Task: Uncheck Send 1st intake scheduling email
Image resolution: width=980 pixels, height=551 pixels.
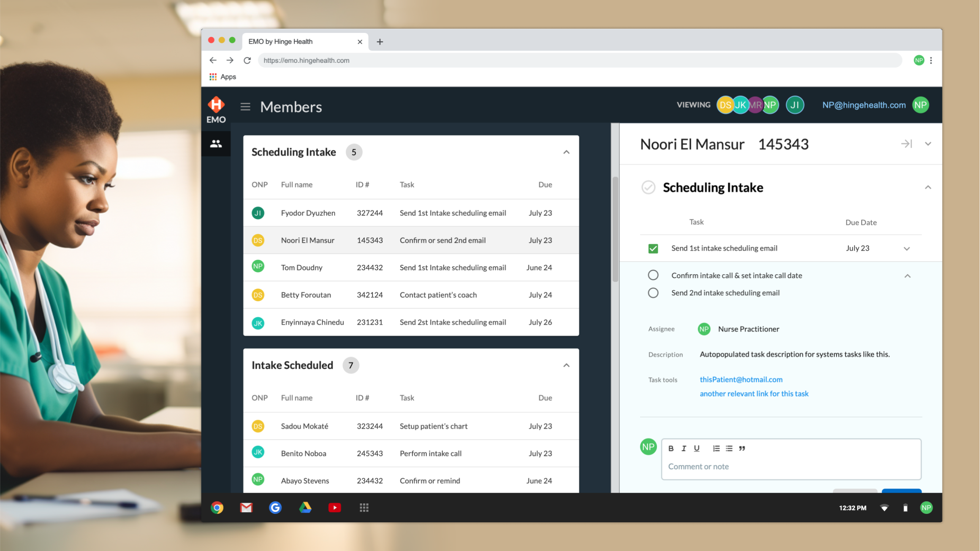Action: (x=653, y=248)
